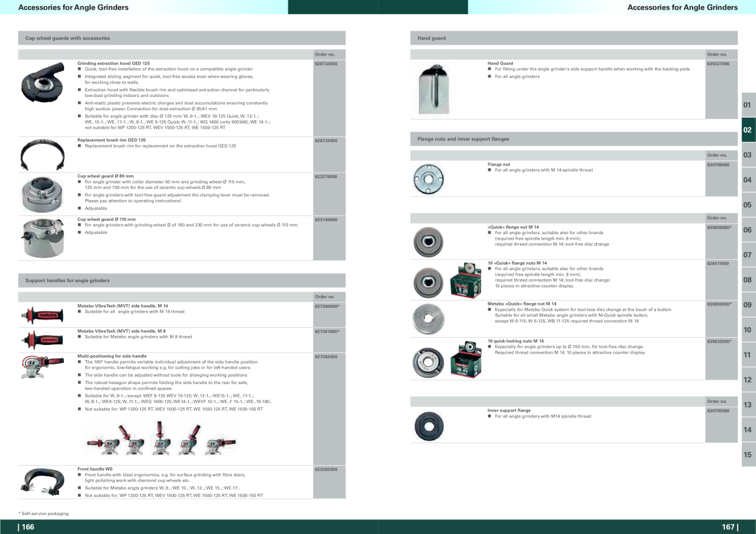The height and width of the screenshot is (534, 756).
Task: Open the Multi-positioning side handle image
Action: coord(42,368)
